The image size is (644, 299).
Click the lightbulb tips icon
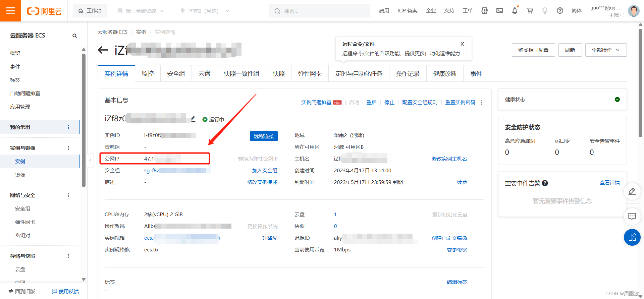pyautogui.click(x=545, y=11)
